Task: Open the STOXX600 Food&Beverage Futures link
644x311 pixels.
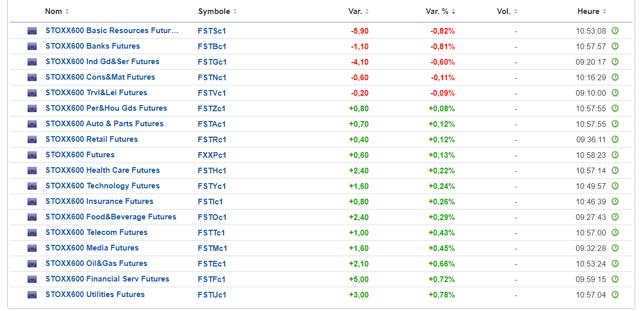Action: pos(110,217)
